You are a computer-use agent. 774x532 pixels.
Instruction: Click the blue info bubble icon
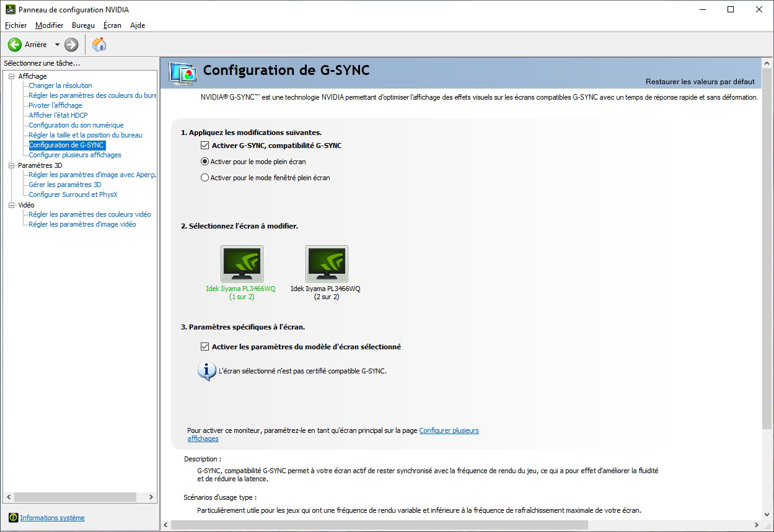tap(207, 371)
